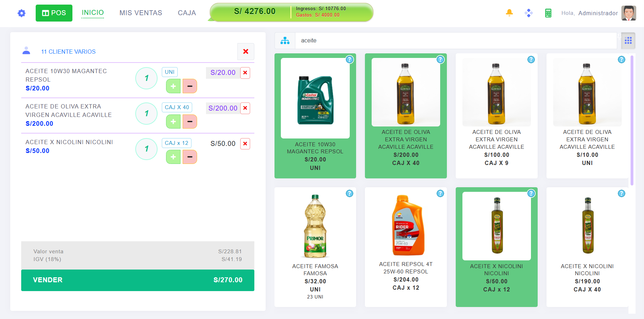Open info icon on ACEITE FAMOSA card
Screen dimensions: 644x319
pyautogui.click(x=349, y=194)
